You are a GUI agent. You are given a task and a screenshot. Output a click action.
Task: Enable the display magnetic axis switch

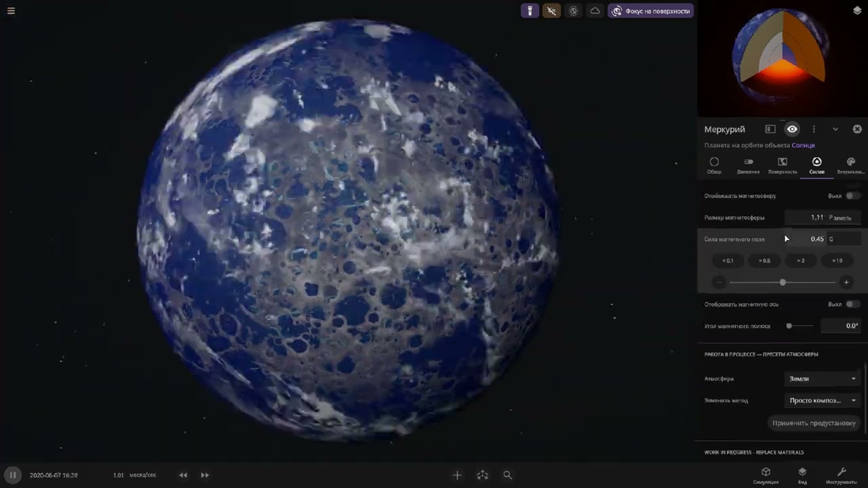[853, 304]
